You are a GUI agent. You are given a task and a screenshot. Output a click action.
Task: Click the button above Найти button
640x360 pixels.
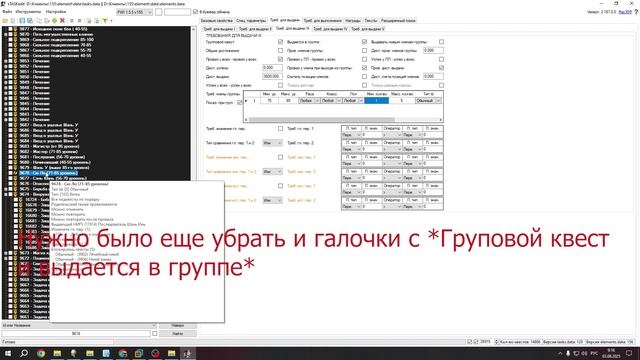[x=178, y=325]
